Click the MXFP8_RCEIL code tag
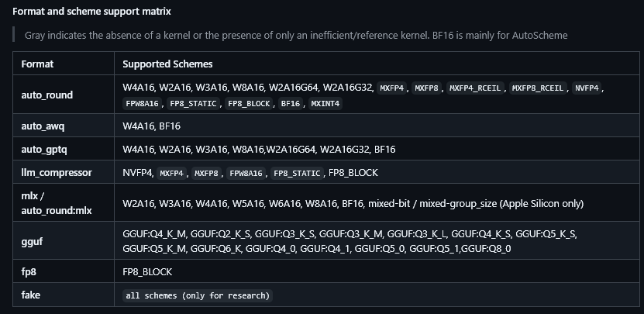 (x=538, y=88)
